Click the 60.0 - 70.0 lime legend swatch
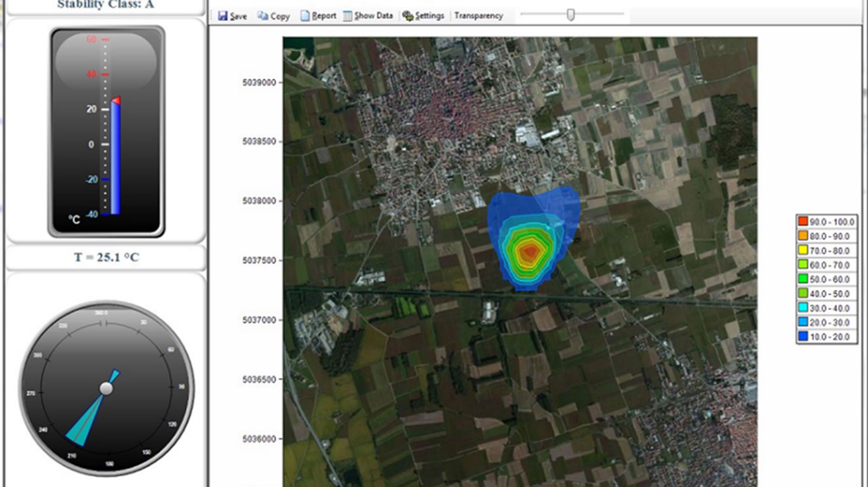The image size is (868, 487). [x=803, y=264]
